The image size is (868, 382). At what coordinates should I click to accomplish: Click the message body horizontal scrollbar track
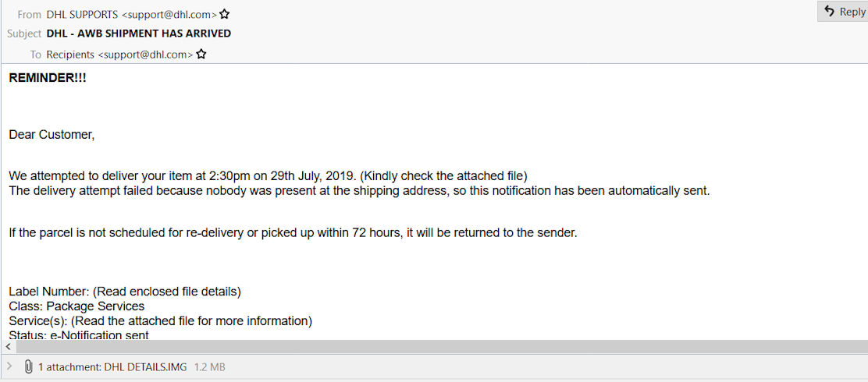point(437,346)
